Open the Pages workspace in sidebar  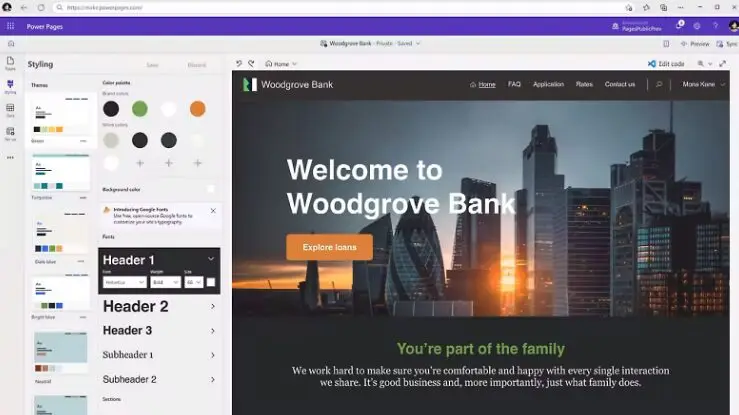coord(10,63)
